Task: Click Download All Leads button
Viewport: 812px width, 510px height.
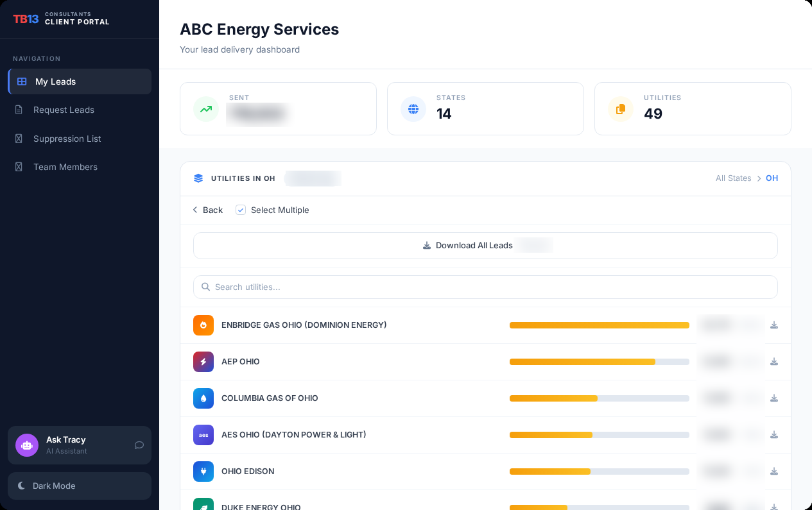Action: click(x=485, y=246)
